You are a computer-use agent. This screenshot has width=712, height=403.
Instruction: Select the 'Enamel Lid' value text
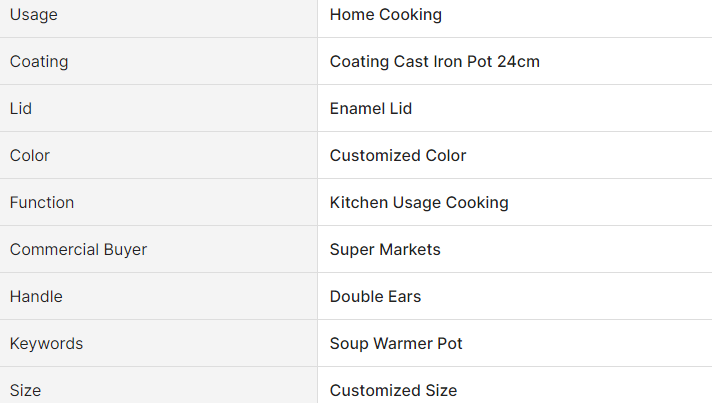click(x=370, y=108)
